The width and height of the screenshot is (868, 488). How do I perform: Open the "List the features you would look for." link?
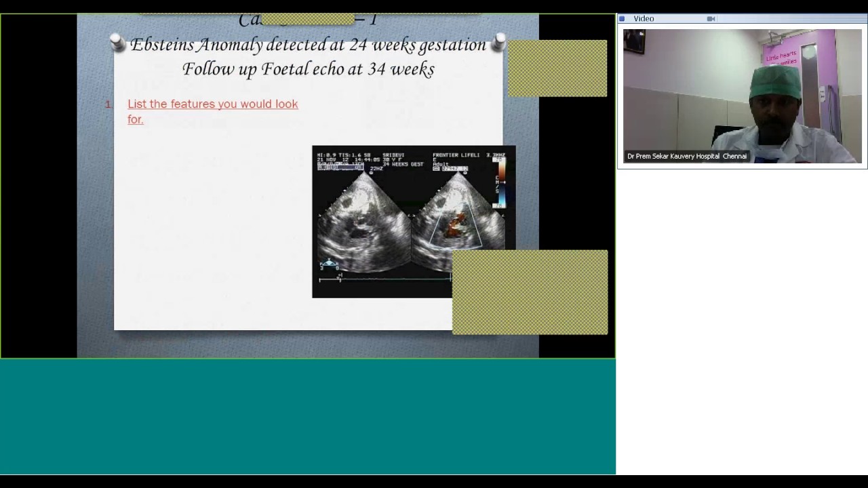click(213, 111)
